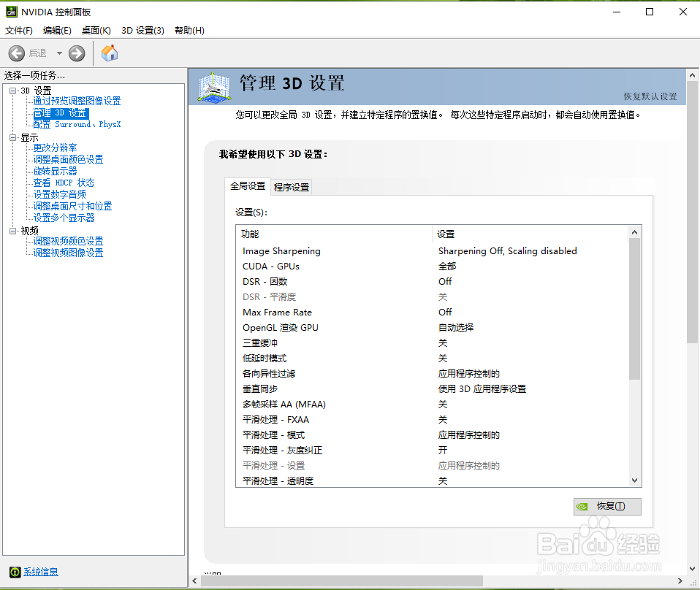The image size is (700, 590).
Task: Select the 三重缓冲 setting row
Action: pos(432,342)
